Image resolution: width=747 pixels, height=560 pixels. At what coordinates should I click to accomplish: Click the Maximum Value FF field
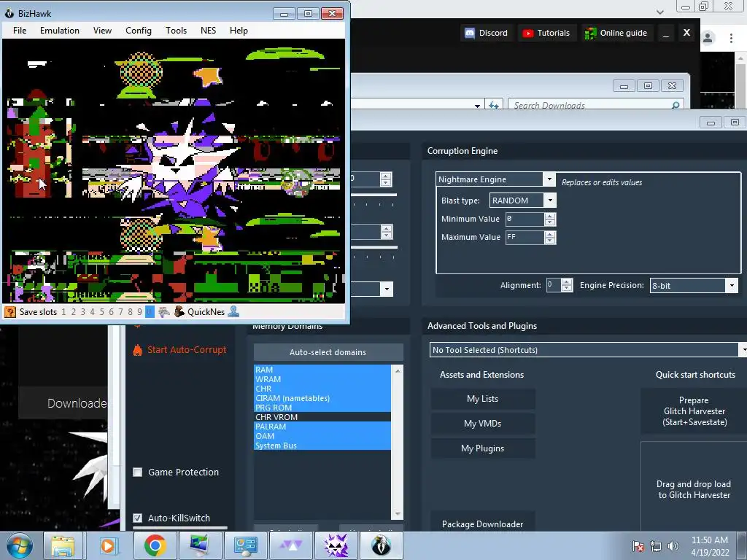[x=525, y=237]
